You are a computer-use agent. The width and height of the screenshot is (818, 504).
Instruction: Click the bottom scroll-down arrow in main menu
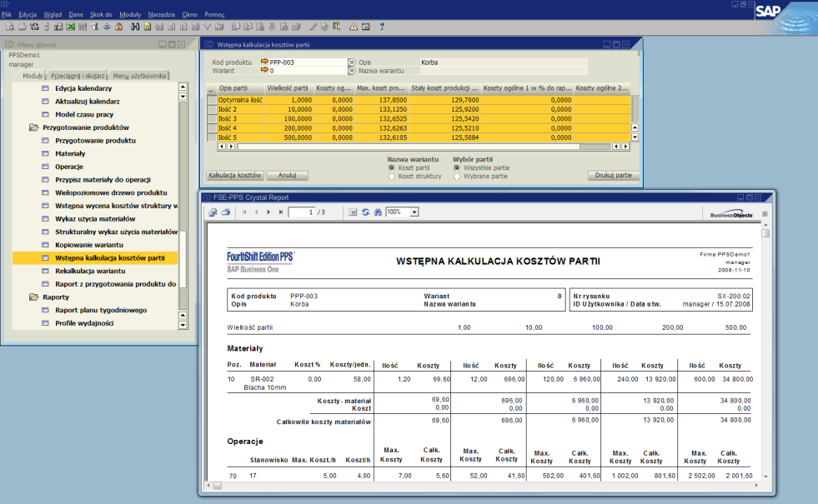click(183, 325)
